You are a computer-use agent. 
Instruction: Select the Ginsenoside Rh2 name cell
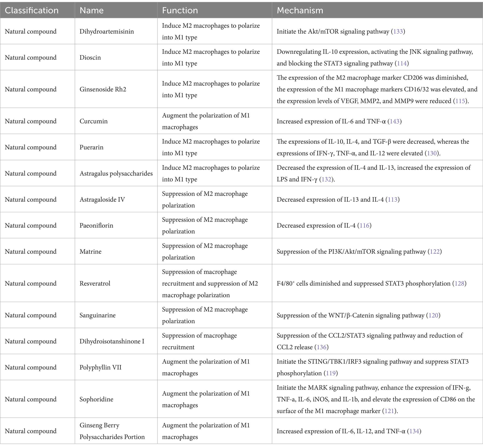point(116,89)
